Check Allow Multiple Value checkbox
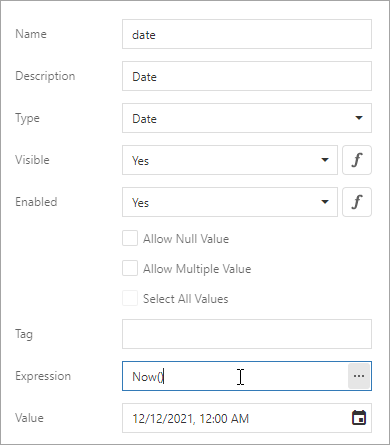Screen dimensions: 390x445 [130, 268]
